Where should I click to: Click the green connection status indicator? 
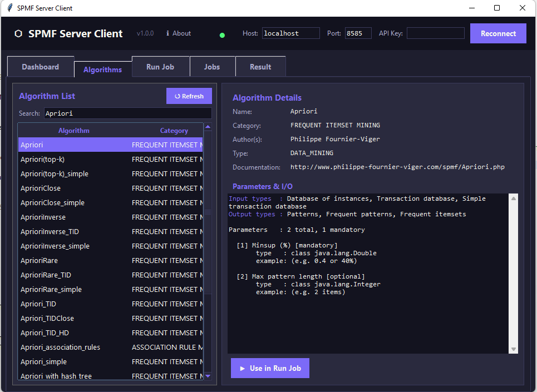pos(222,35)
